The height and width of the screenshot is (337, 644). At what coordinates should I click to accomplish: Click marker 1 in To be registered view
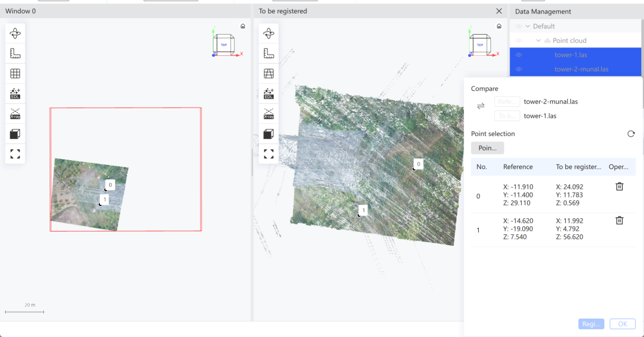click(x=363, y=210)
